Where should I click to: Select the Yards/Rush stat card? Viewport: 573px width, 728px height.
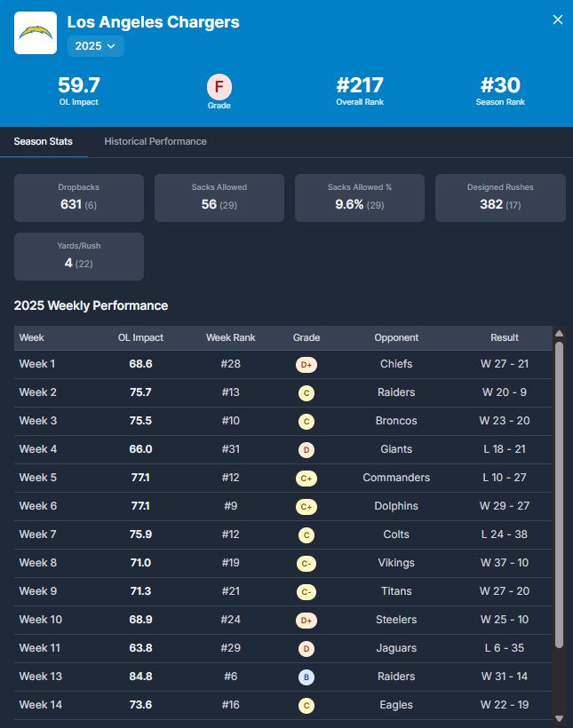pyautogui.click(x=79, y=257)
